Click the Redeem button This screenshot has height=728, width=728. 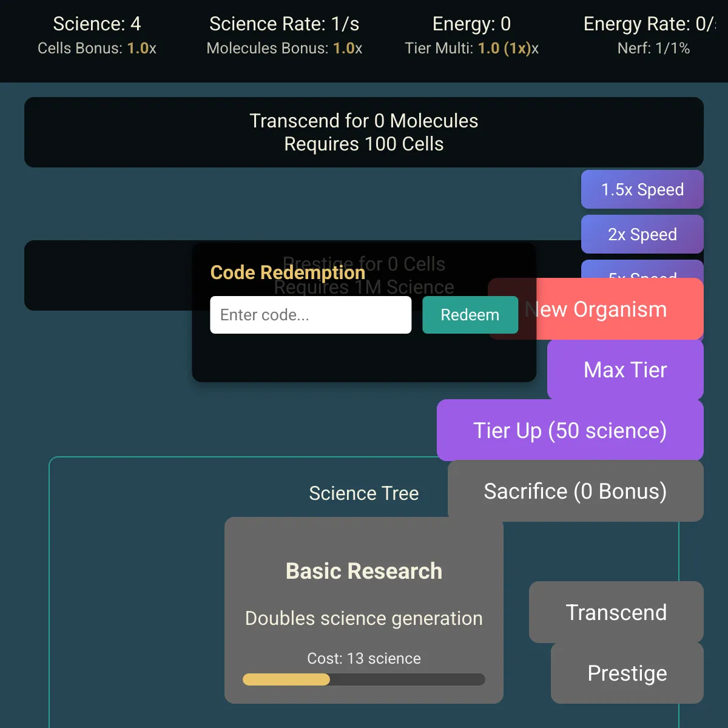pos(470,315)
